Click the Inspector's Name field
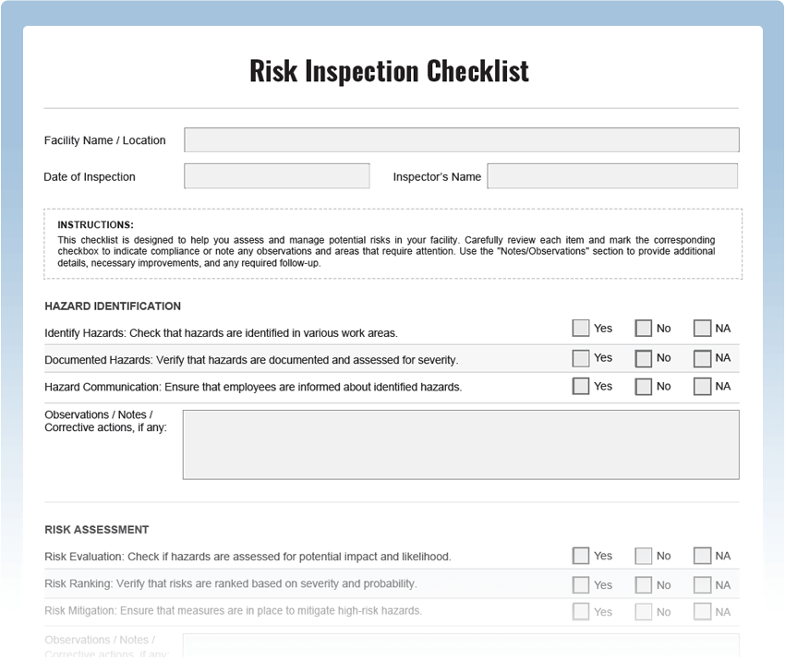The image size is (785, 672). pyautogui.click(x=612, y=176)
